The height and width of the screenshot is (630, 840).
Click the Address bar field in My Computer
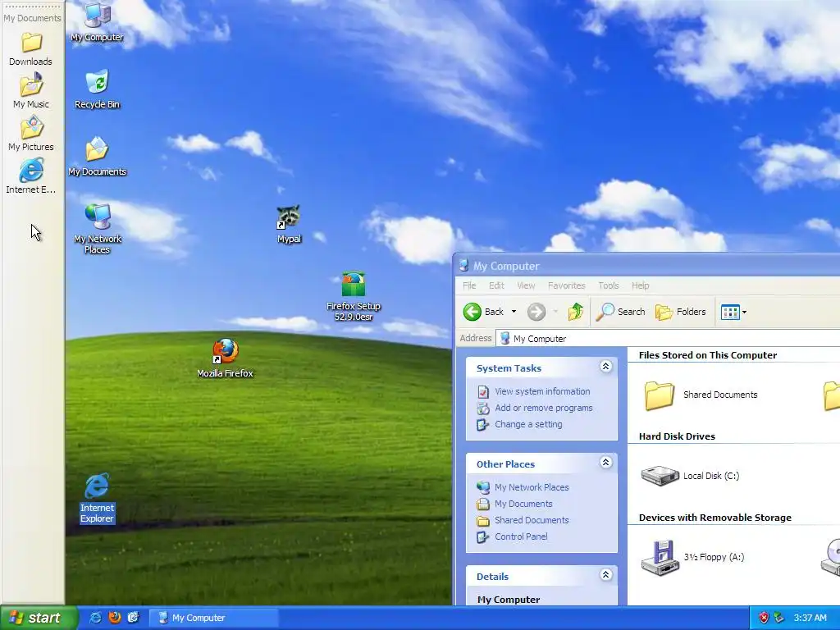[668, 339]
